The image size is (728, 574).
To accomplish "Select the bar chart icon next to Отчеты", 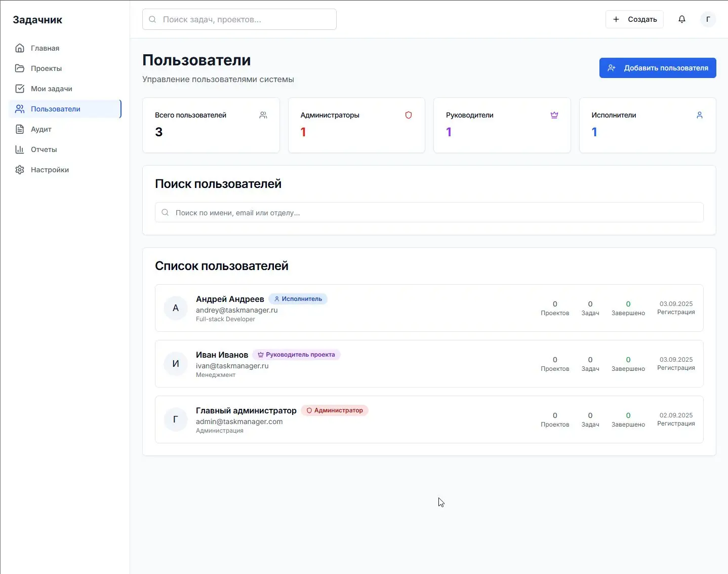I will click(x=19, y=149).
